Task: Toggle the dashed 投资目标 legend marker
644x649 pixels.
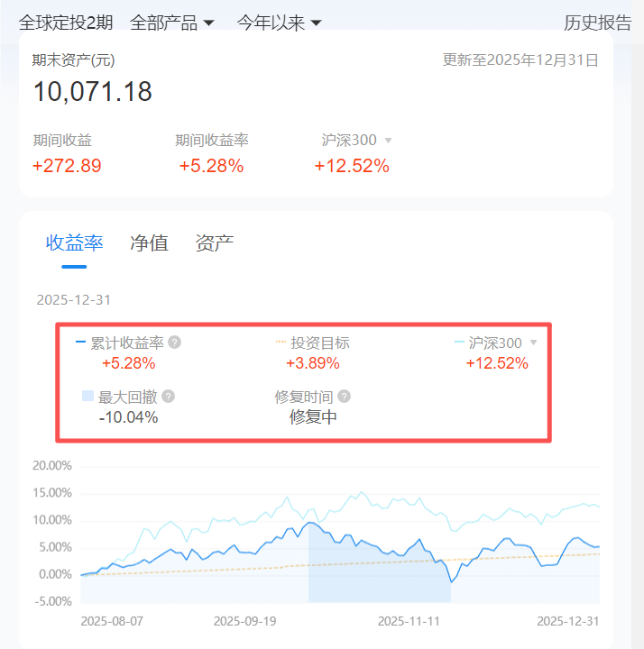Action: [x=281, y=343]
